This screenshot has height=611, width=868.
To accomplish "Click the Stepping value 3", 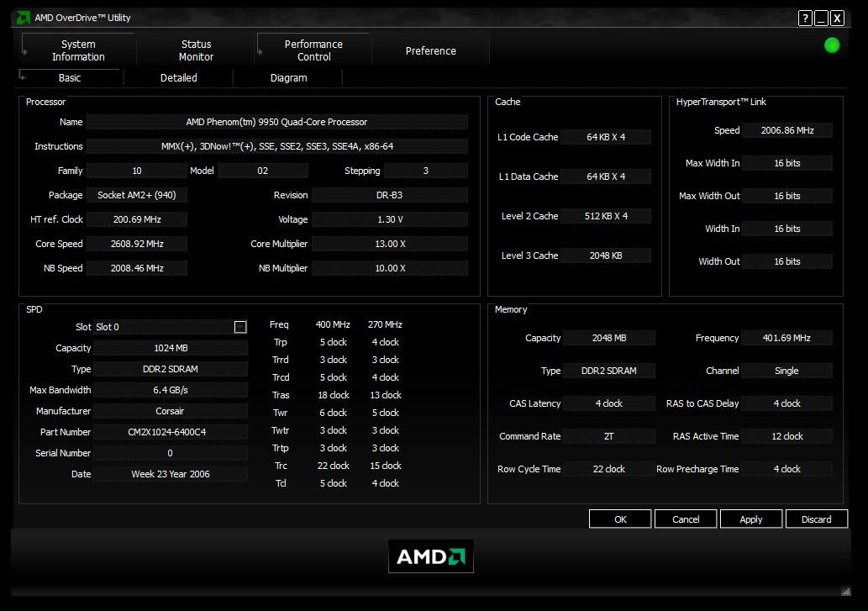I will [x=426, y=171].
